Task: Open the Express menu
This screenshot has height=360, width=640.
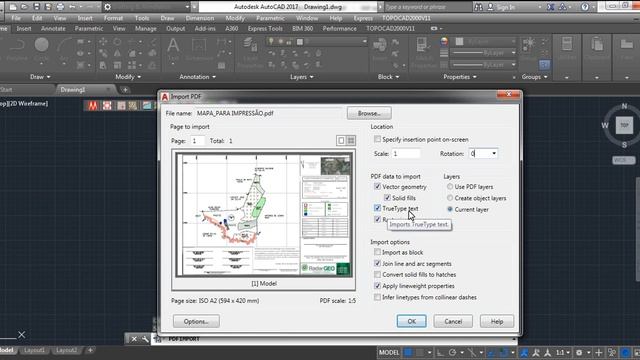Action: tap(363, 18)
